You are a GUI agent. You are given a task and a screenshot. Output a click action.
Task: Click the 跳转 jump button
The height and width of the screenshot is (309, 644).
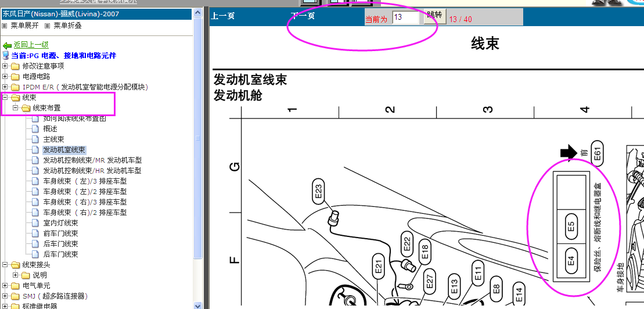(x=434, y=16)
